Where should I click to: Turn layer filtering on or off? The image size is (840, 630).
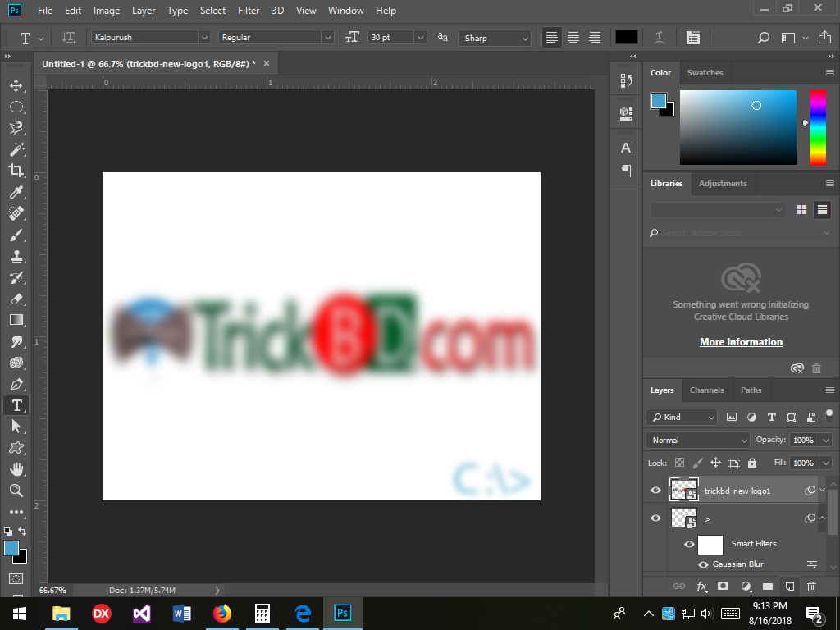coord(829,416)
